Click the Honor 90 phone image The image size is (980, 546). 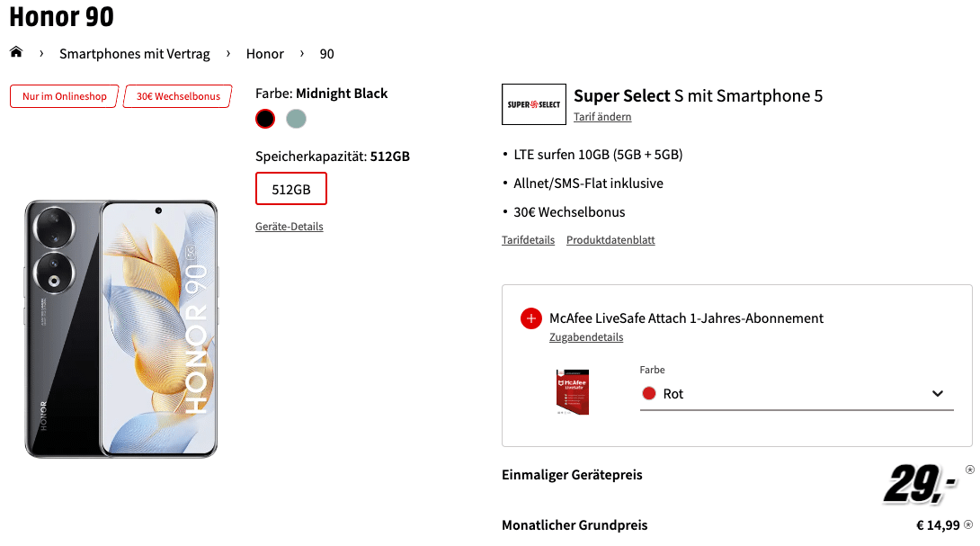[121, 329]
